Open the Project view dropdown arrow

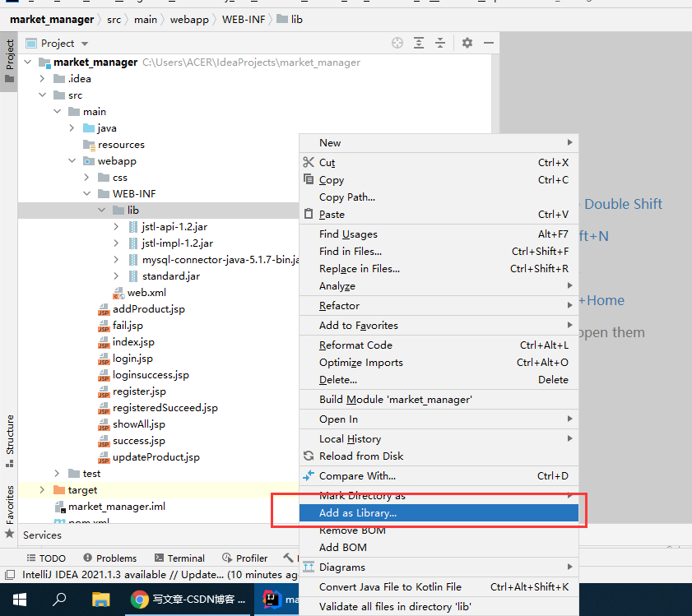85,44
